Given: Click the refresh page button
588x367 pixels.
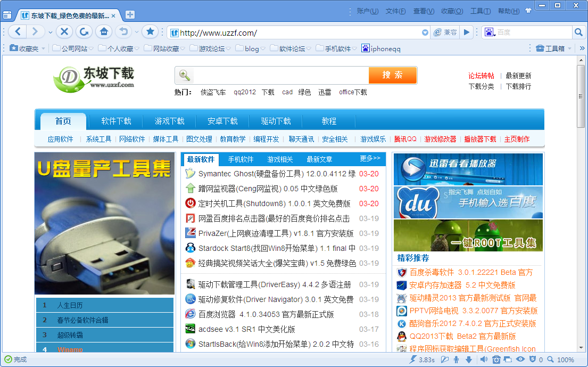Looking at the screenshot, I should click(x=84, y=32).
